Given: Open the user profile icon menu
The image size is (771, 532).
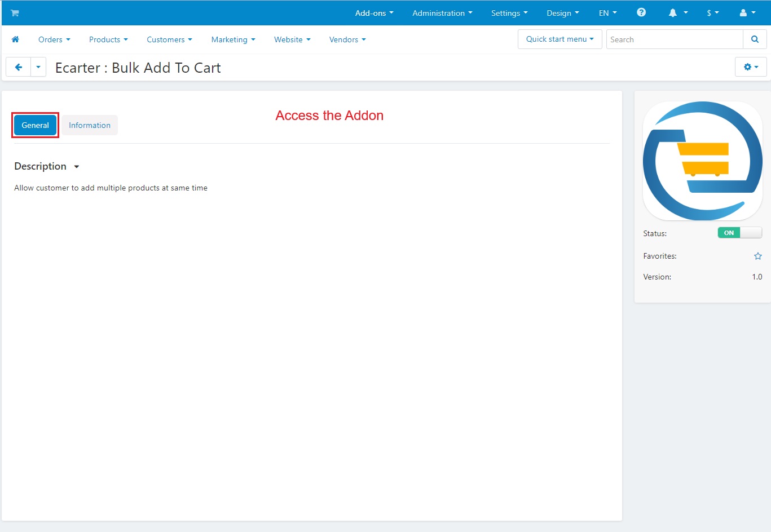Looking at the screenshot, I should tap(747, 13).
